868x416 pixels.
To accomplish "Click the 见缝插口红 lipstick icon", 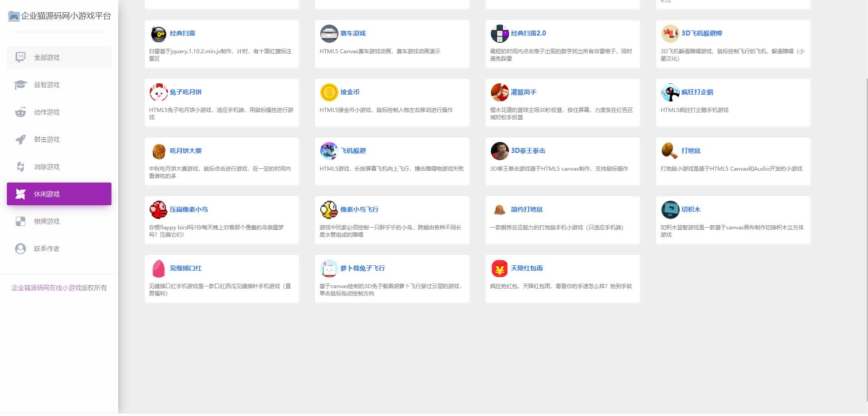I will (x=158, y=269).
